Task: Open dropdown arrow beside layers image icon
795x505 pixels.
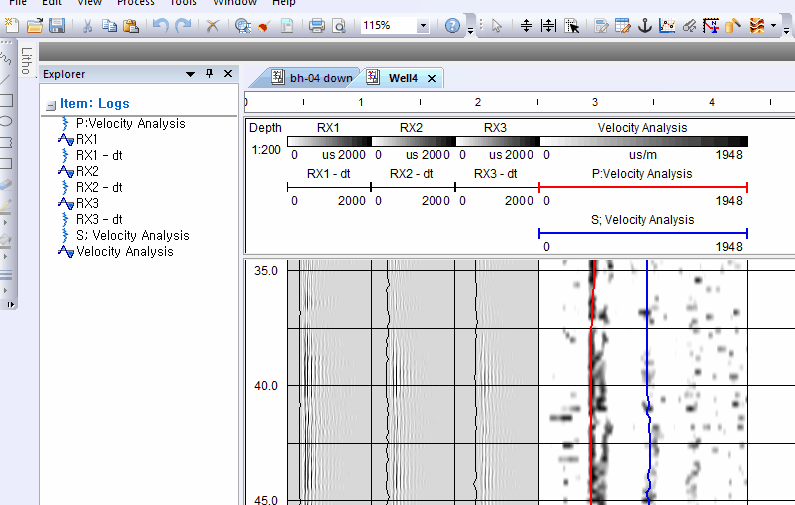Action: (x=773, y=25)
